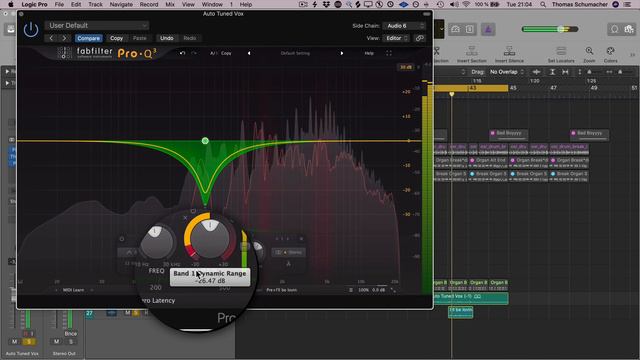
Task: Go to previous preset arrow
Action: coord(51,38)
